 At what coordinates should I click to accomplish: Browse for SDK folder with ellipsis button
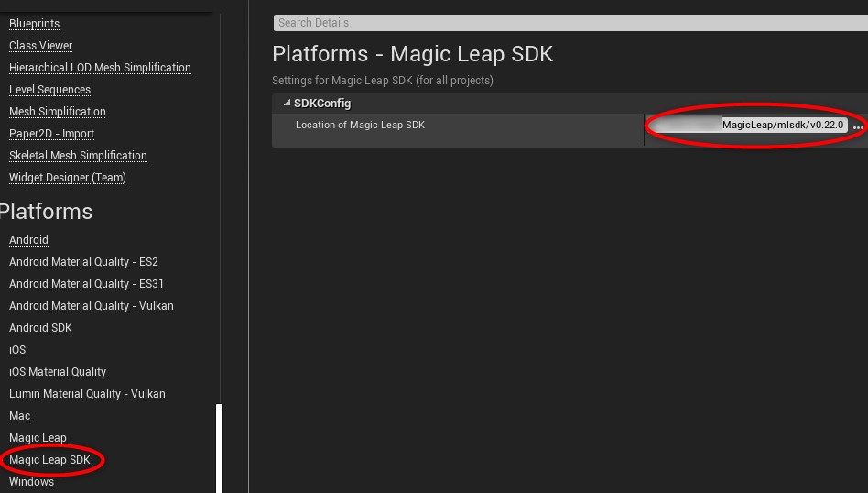coord(858,126)
